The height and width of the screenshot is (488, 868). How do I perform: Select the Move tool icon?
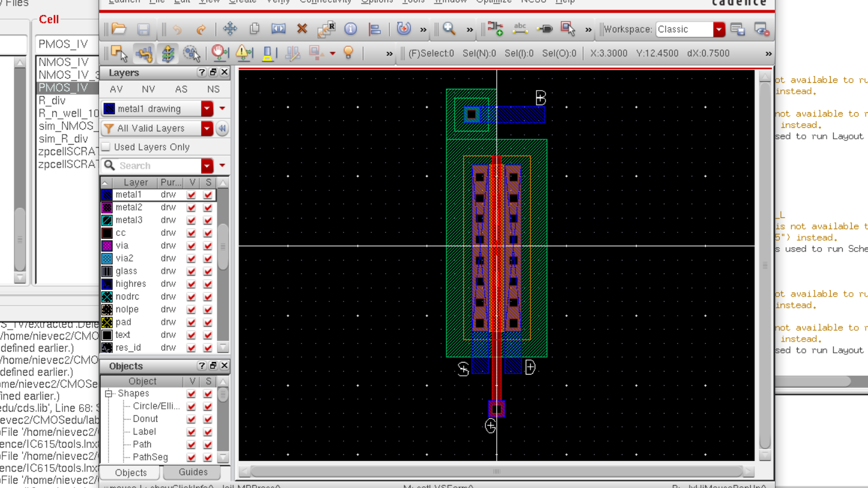click(230, 29)
